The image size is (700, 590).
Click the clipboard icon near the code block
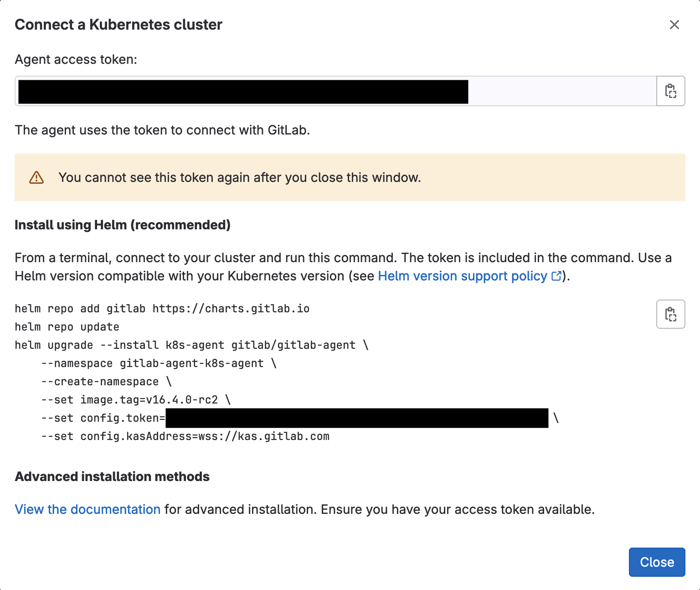coord(670,314)
